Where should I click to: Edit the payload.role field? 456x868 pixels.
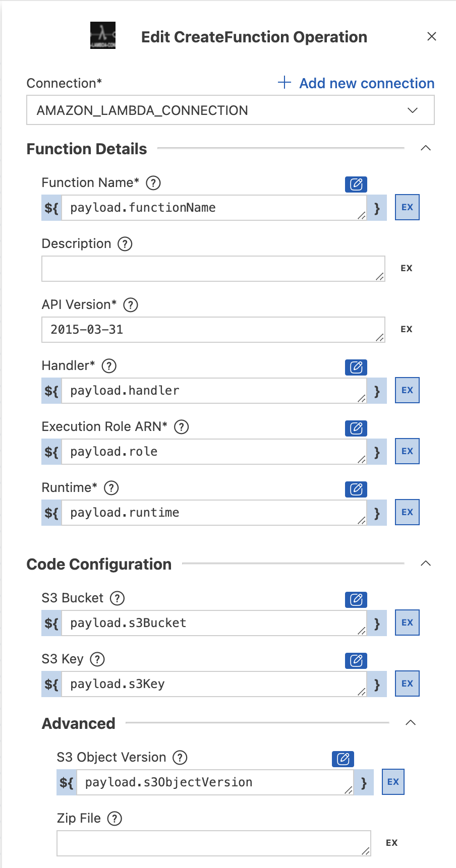[214, 452]
